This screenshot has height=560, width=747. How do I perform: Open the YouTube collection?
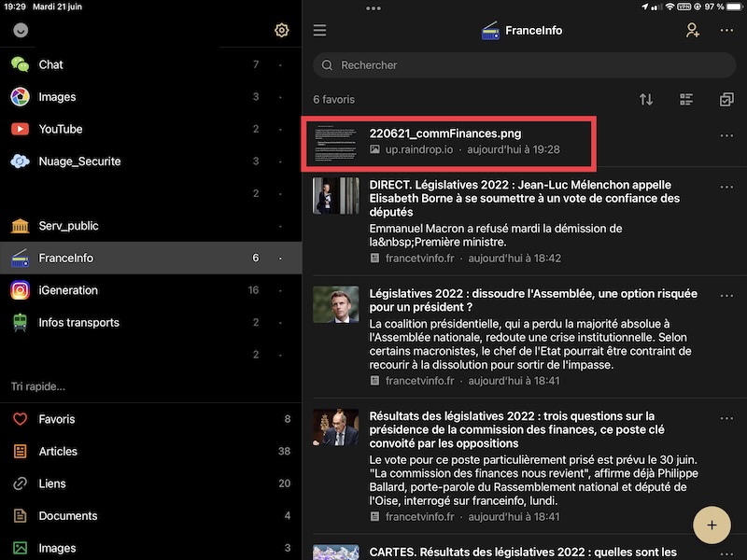click(x=150, y=129)
